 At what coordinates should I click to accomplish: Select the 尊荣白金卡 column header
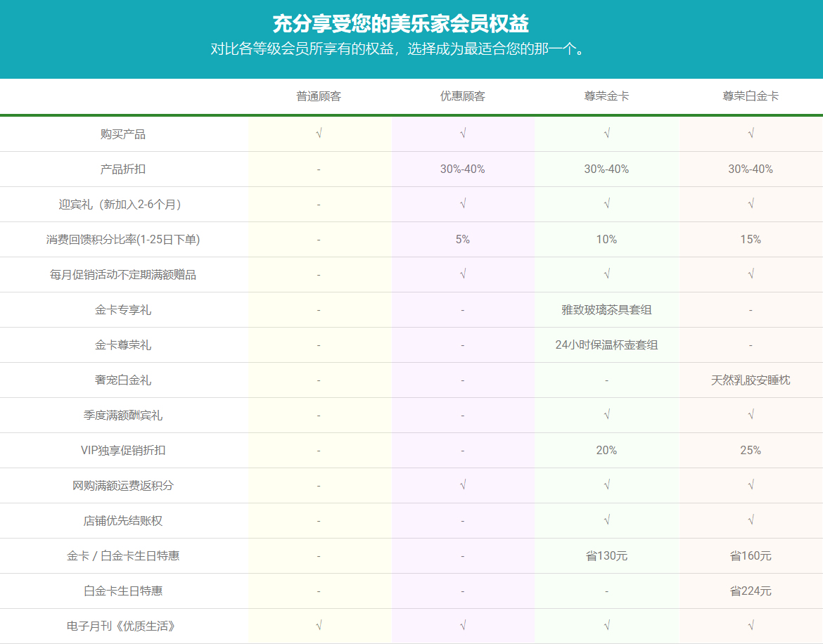[x=751, y=96]
